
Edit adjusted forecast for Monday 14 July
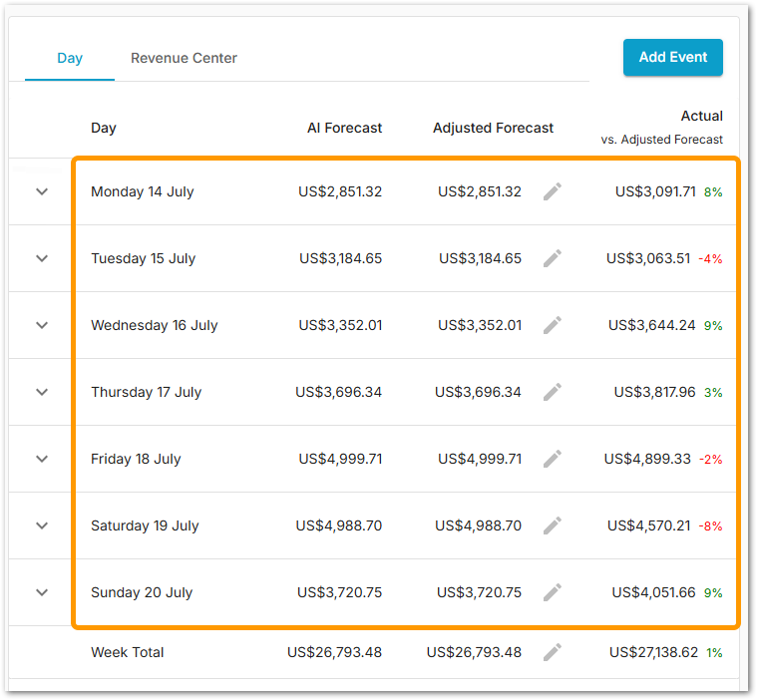[x=553, y=191]
